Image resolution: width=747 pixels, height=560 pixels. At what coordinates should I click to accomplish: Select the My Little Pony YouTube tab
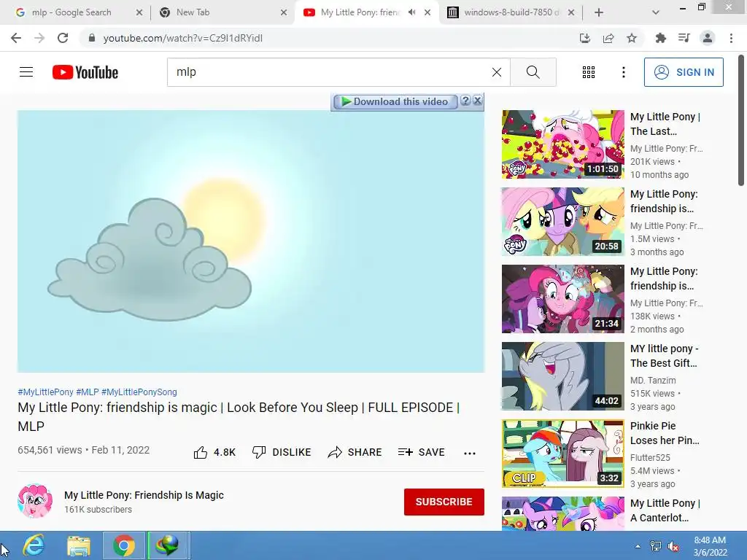(x=360, y=12)
